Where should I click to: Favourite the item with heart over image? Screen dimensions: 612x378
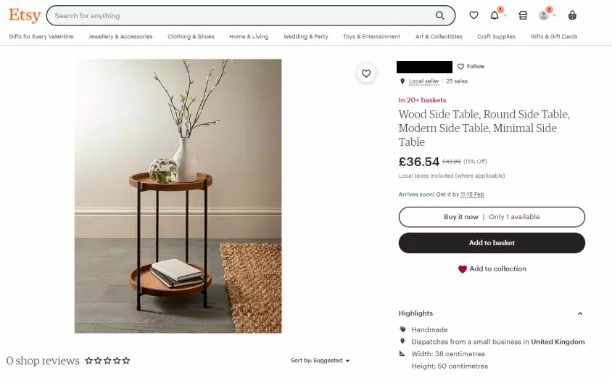366,73
